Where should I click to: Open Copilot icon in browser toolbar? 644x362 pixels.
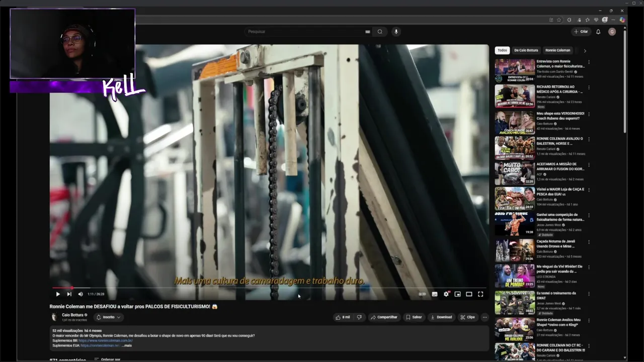622,20
